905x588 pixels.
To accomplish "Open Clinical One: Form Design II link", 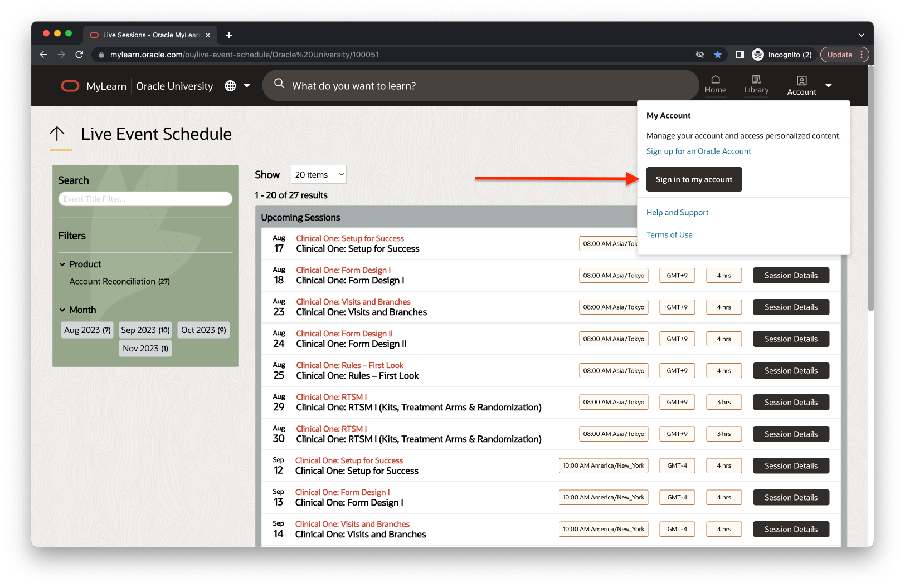I will click(x=344, y=334).
